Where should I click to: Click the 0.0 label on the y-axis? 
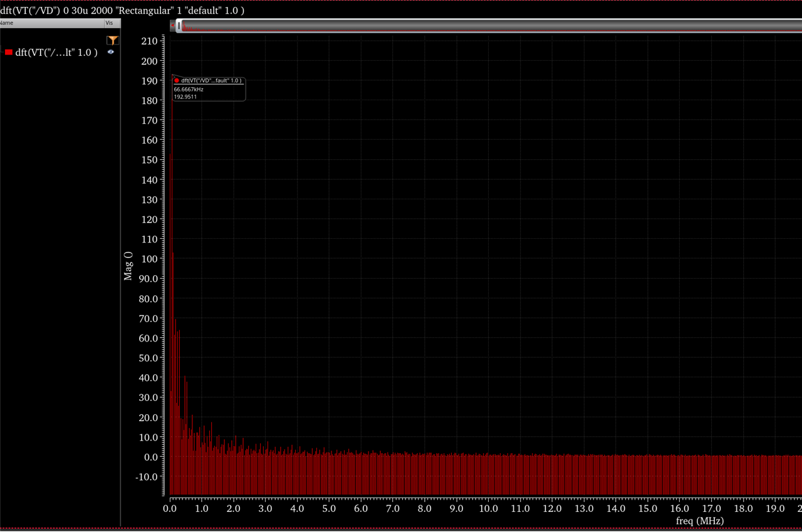tap(150, 457)
